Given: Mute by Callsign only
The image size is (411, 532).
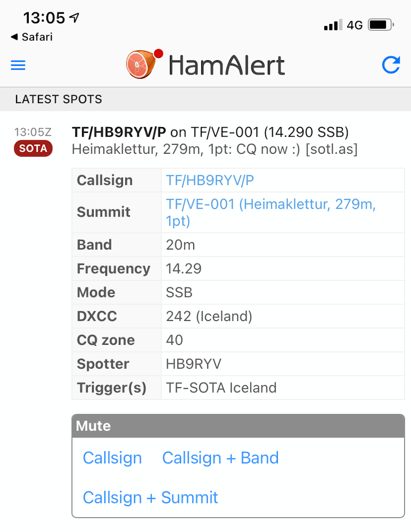Looking at the screenshot, I should pyautogui.click(x=112, y=458).
